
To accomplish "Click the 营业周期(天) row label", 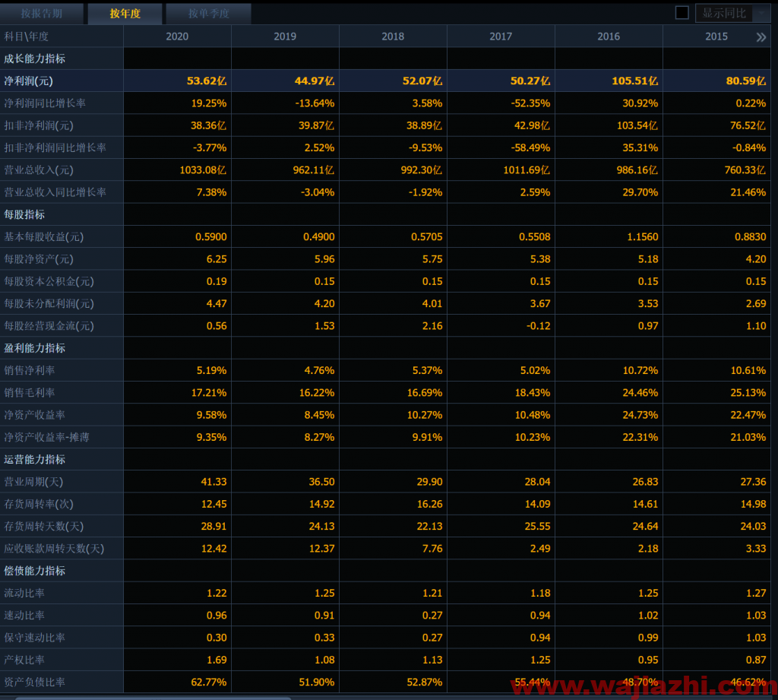I will [x=33, y=482].
